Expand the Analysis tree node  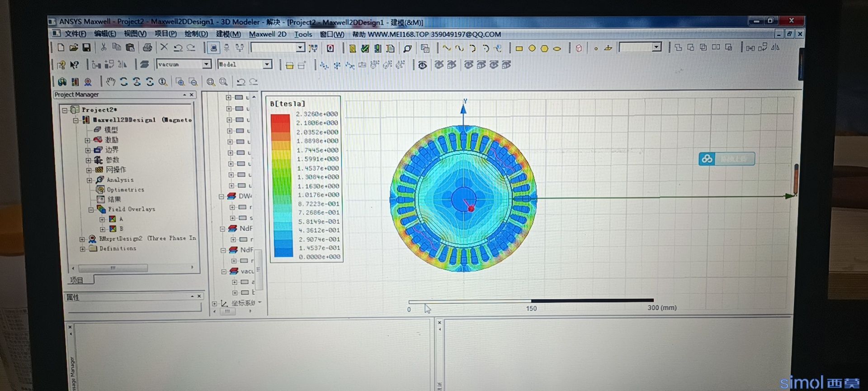(x=89, y=180)
